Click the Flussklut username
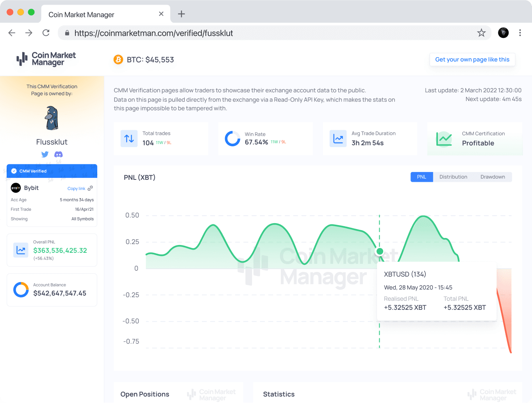 (52, 142)
